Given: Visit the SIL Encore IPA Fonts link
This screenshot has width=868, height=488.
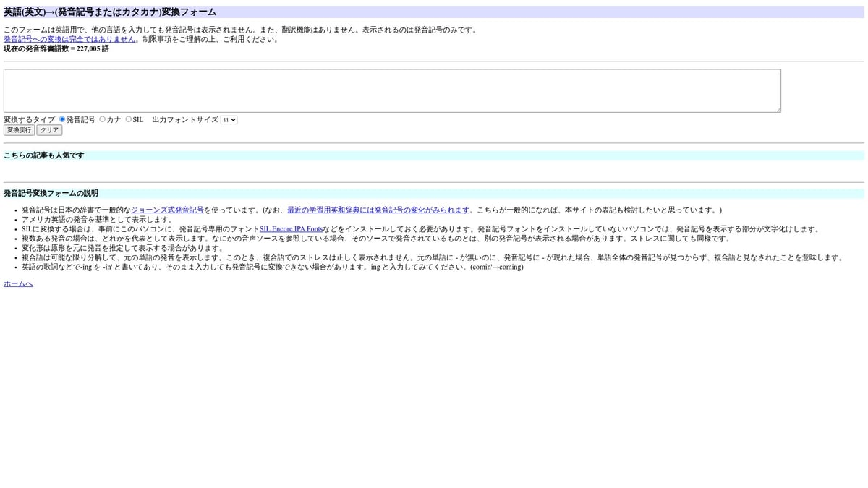Looking at the screenshot, I should pos(291,229).
